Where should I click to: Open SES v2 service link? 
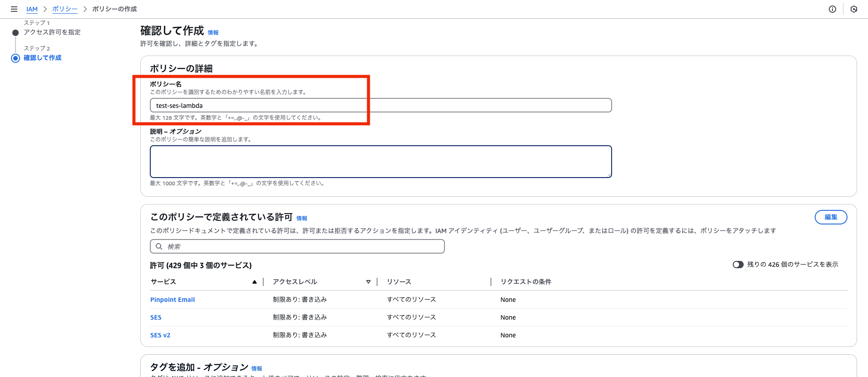160,335
